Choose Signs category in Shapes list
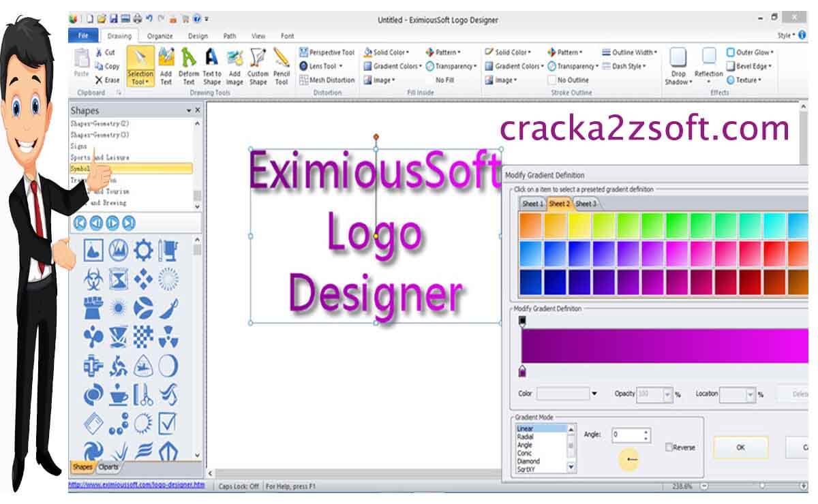818x504 pixels. pos(78,146)
